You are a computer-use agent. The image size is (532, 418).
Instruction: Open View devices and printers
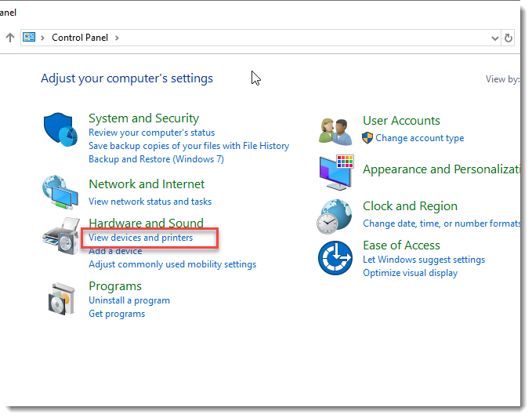click(x=141, y=238)
